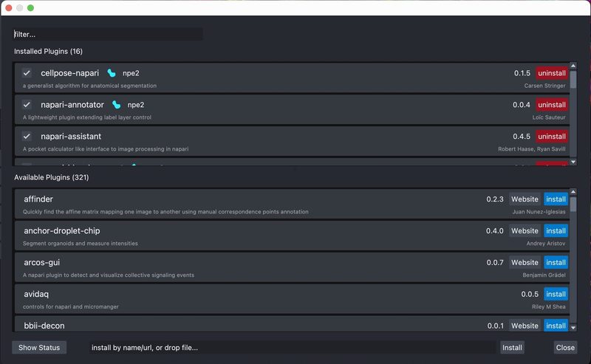Click the npe2 icon beside cellpose-napari
Viewport: 591px width, 364px height.
click(112, 72)
